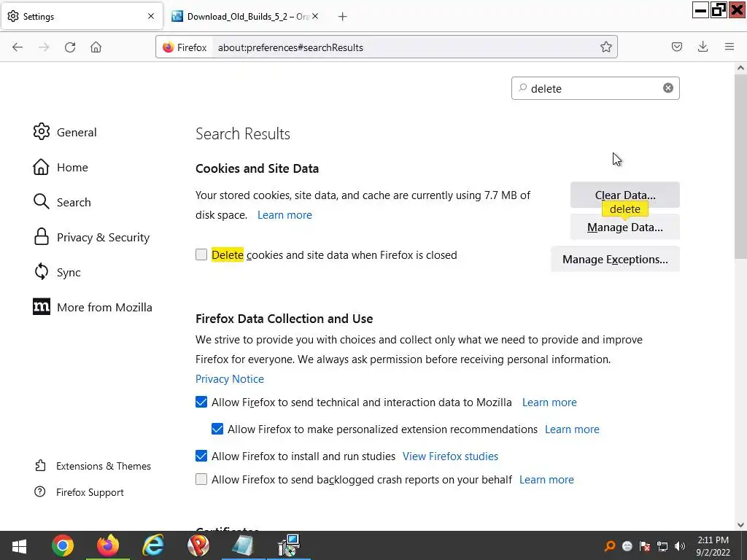Launch Internet Explorer from taskbar
This screenshot has height=560, width=747.
pyautogui.click(x=153, y=545)
